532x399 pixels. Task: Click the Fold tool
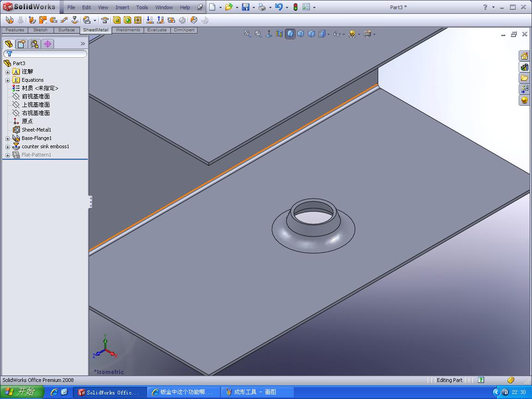pyautogui.click(x=160, y=20)
